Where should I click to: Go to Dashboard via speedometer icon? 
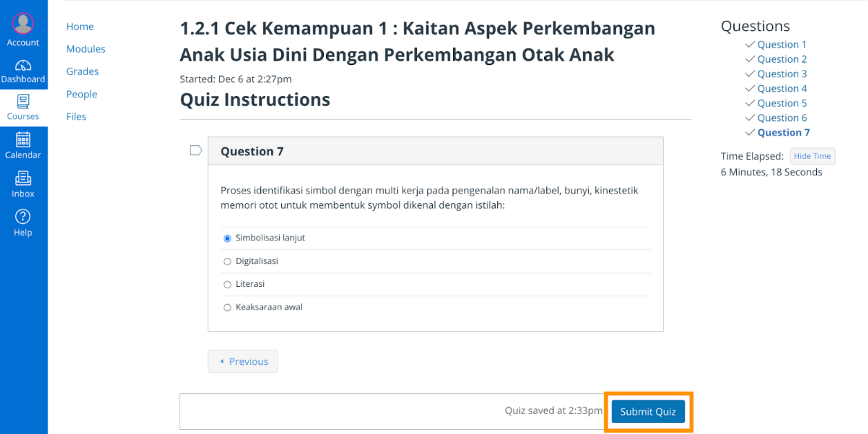(x=23, y=66)
